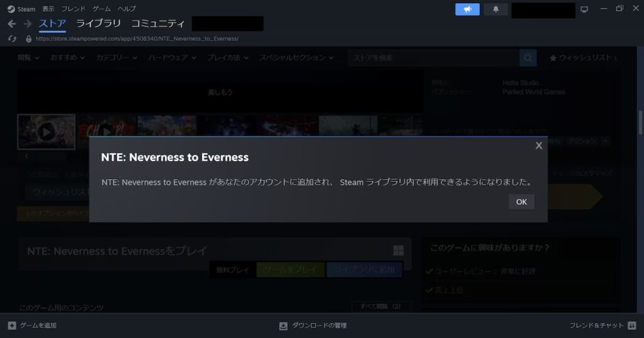Open the ヘルプ menu
The image size is (644, 338).
pyautogui.click(x=126, y=9)
